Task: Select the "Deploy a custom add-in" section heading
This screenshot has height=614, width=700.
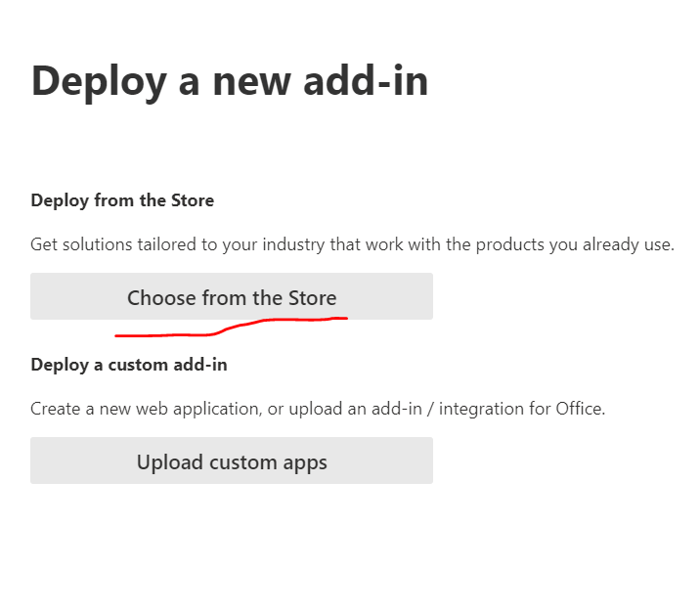Action: 129,365
